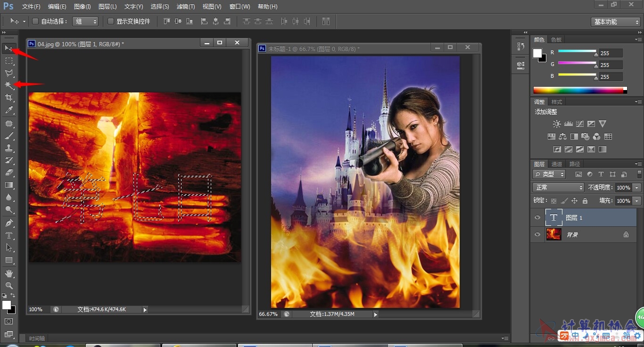Screen dimensions: 644x347
Task: Select the Blur tool
Action: (8, 198)
